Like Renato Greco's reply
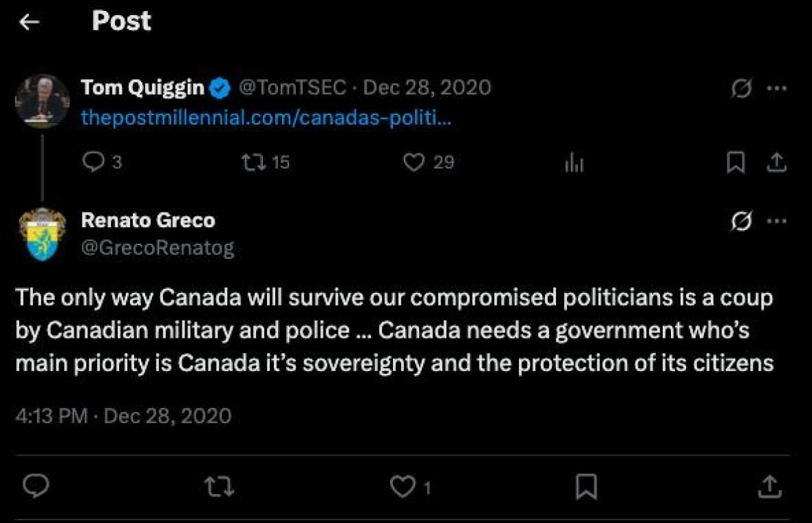 pos(403,487)
